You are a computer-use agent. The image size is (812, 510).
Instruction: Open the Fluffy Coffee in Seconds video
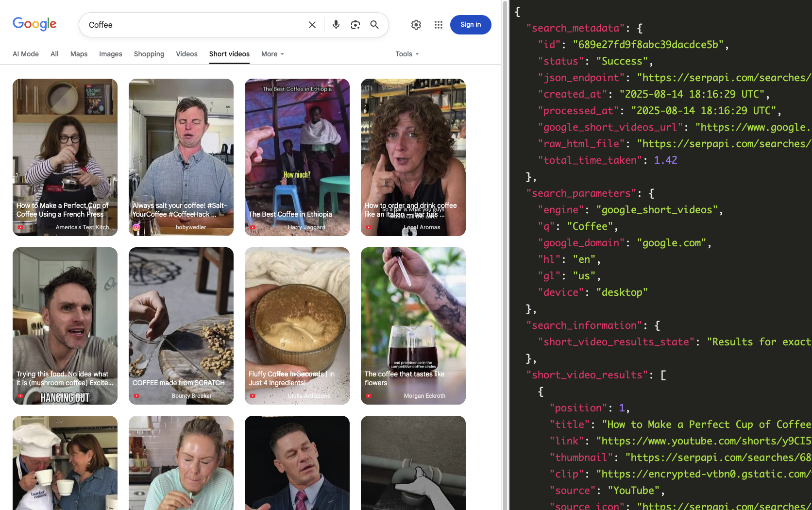pyautogui.click(x=297, y=326)
